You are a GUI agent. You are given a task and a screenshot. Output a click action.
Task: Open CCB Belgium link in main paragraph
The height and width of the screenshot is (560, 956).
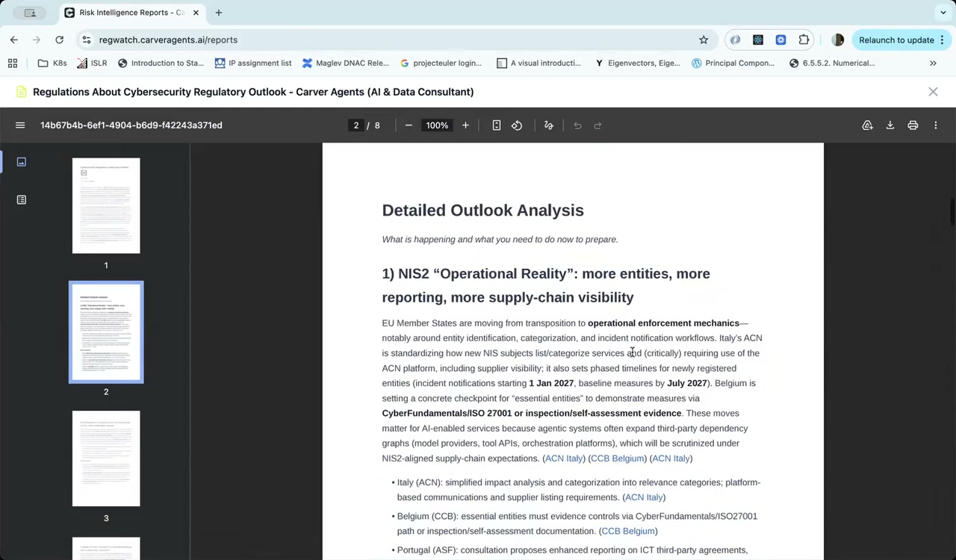[x=617, y=458]
